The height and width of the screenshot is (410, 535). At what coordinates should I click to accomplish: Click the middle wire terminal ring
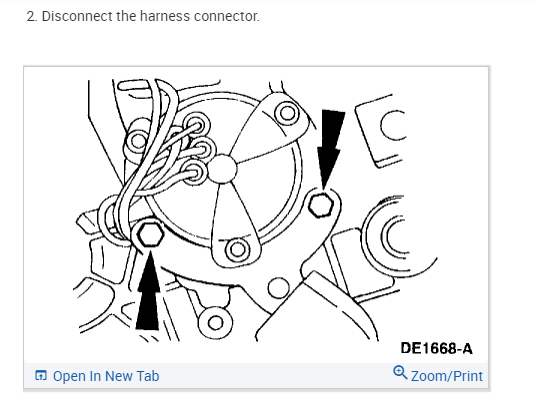click(202, 149)
